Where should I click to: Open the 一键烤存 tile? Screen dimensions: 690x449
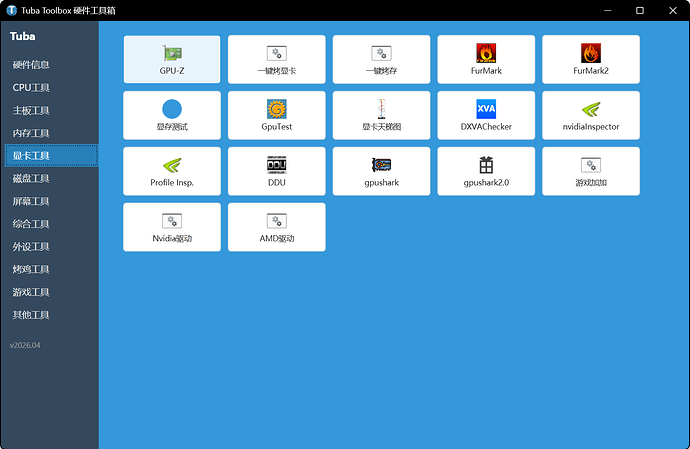[381, 59]
